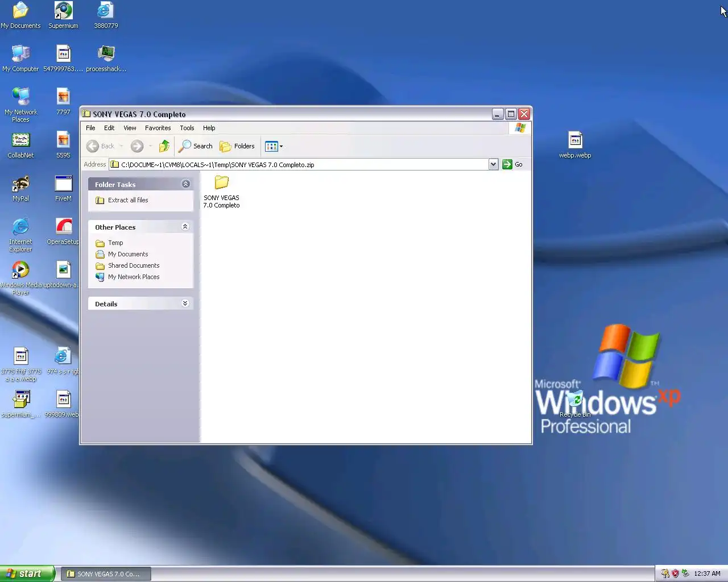Expand the Details panel

(x=185, y=303)
